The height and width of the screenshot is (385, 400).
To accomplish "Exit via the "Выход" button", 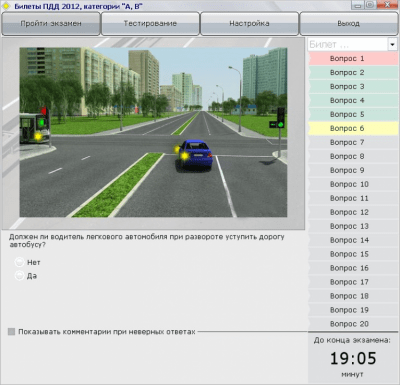I will click(349, 24).
